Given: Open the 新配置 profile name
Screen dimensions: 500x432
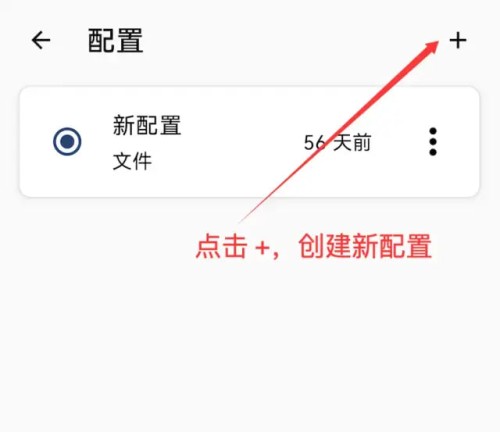Looking at the screenshot, I should (147, 125).
